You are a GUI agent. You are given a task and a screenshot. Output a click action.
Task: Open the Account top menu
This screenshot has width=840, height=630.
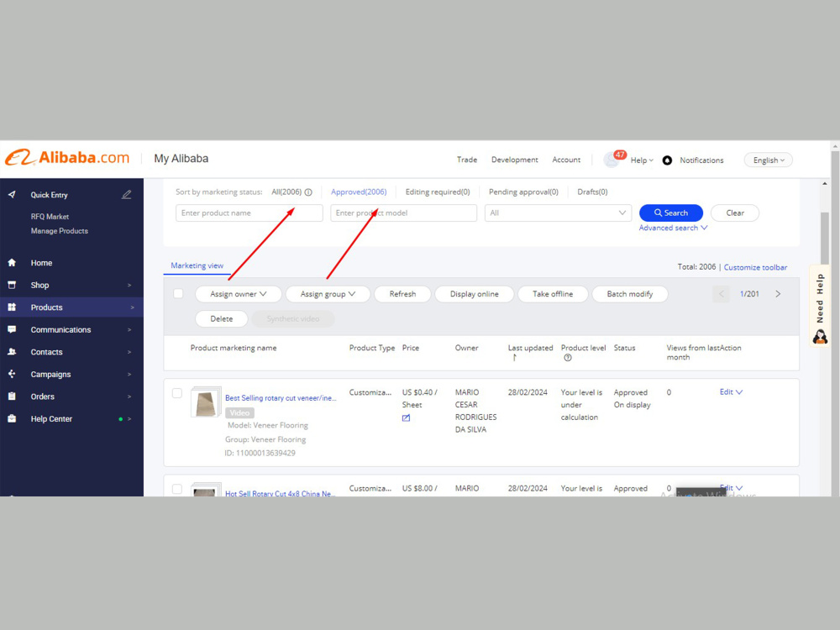click(566, 160)
